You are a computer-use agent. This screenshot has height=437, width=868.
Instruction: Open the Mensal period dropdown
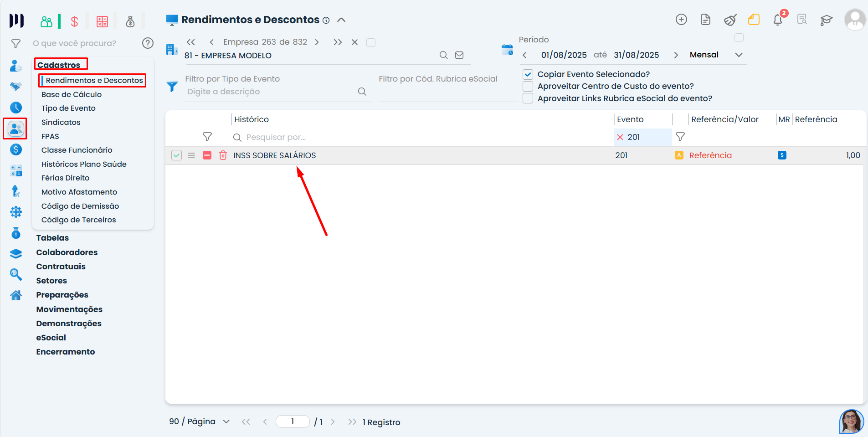click(x=716, y=55)
